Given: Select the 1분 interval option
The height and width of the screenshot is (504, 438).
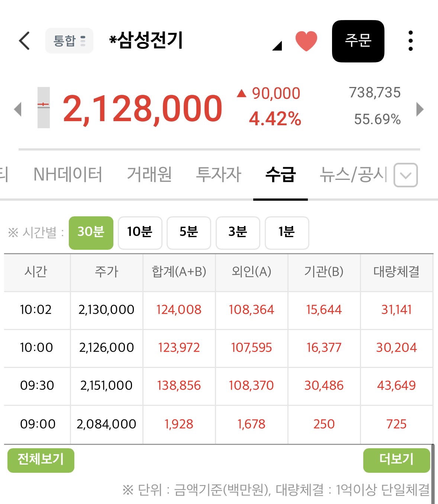Looking at the screenshot, I should 287,233.
